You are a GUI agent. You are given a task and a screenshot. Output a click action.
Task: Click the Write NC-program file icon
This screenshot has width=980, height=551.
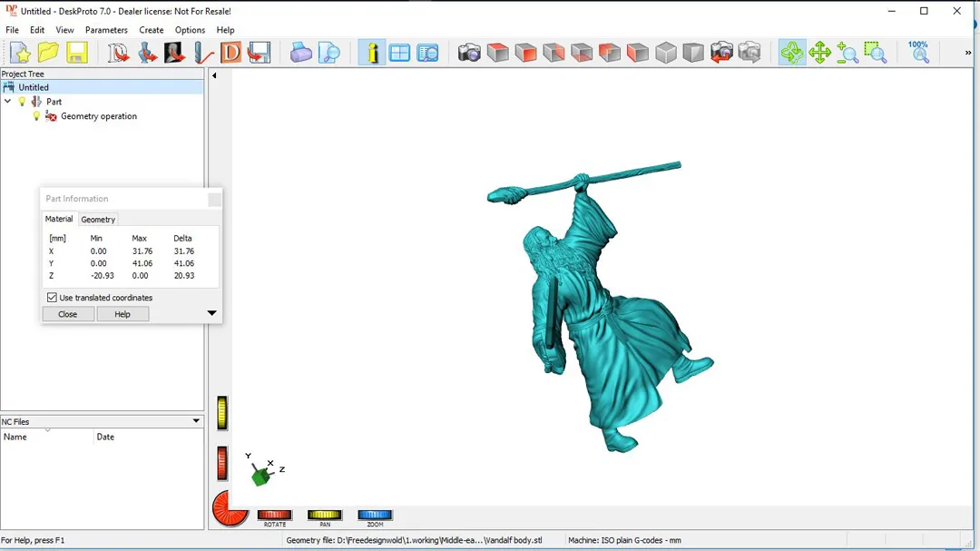[x=259, y=53]
